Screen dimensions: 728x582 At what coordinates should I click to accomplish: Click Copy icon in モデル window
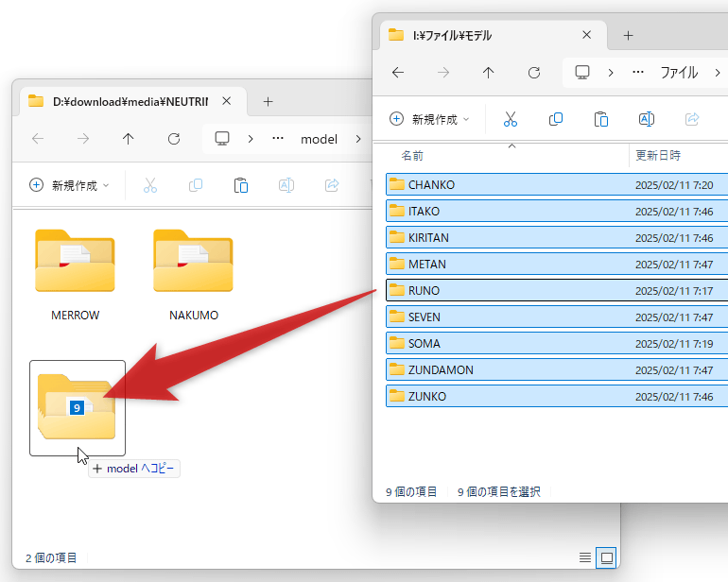coord(556,119)
